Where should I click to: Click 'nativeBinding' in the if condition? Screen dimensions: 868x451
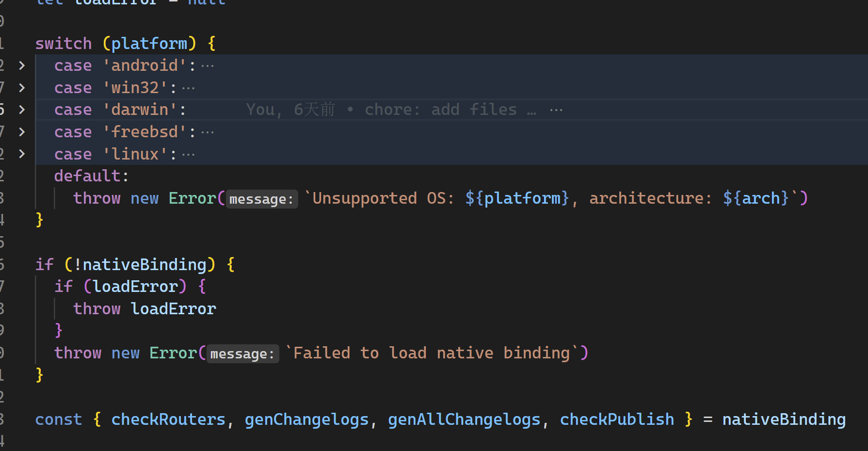(145, 265)
